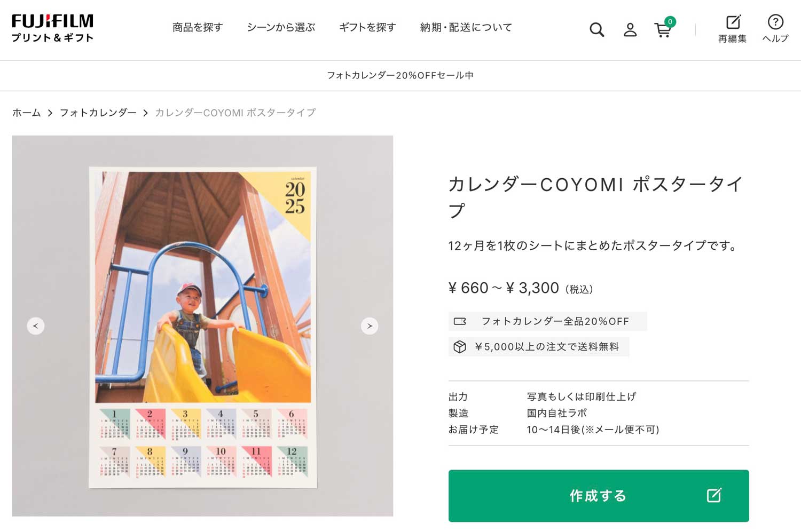Open the 商品を探す menu
The height and width of the screenshot is (532, 801).
198,27
